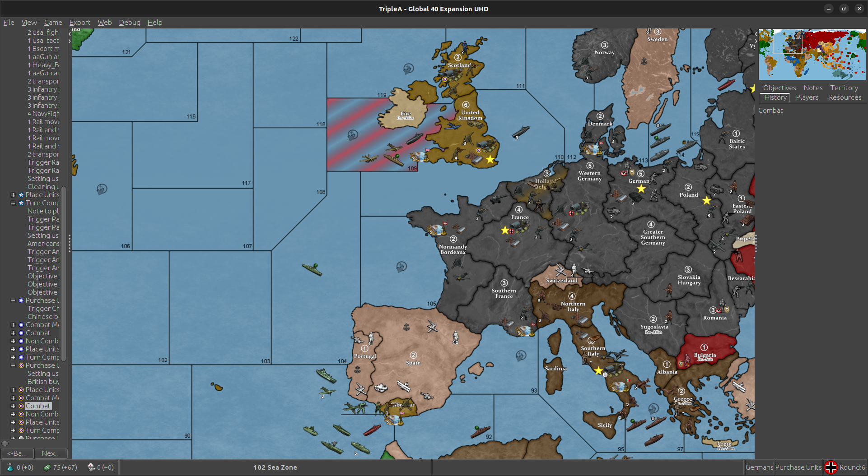The width and height of the screenshot is (868, 476).
Task: Expand Combat Mo node directly below Chinese bu
Action: [x=13, y=325]
